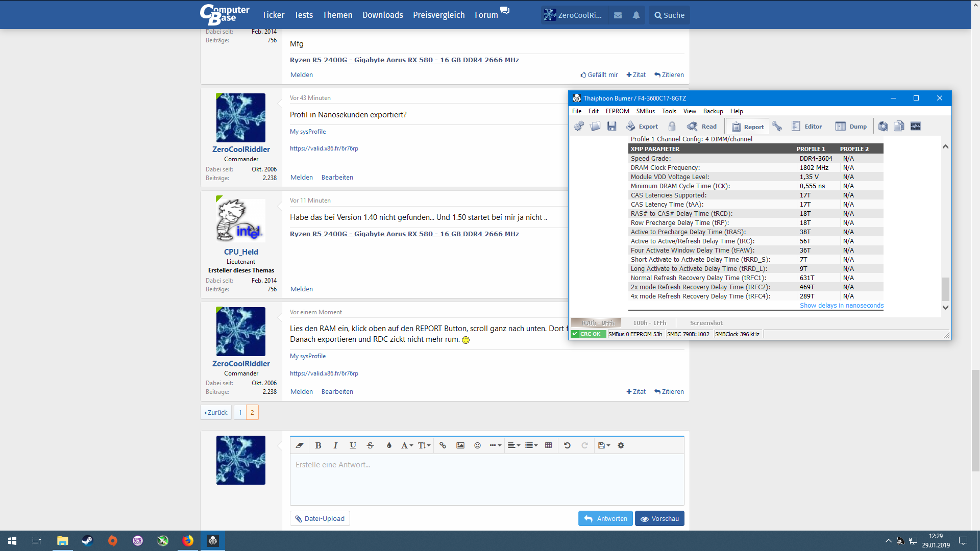
Task: Insert an image into the forum reply
Action: pyautogui.click(x=460, y=445)
